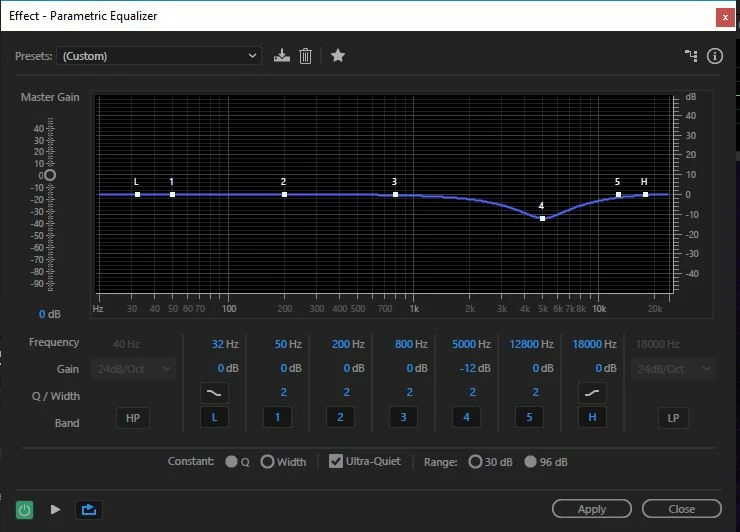
Task: Select control point H on graph
Action: point(645,194)
